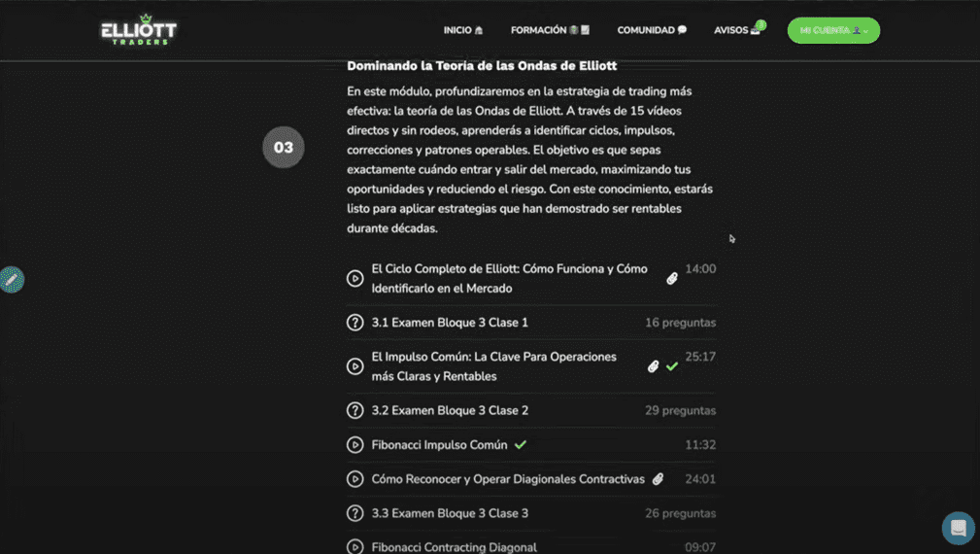Play icon for Diagionales Contractivas lesson

tap(355, 479)
